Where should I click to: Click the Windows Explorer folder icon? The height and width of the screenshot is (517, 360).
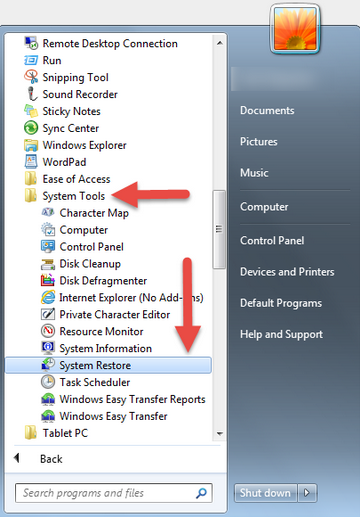pyautogui.click(x=31, y=145)
